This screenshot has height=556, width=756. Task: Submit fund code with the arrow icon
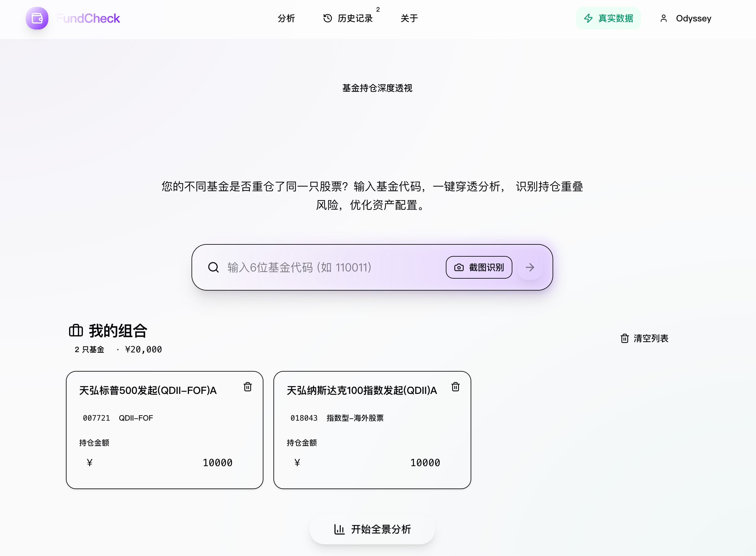[530, 267]
